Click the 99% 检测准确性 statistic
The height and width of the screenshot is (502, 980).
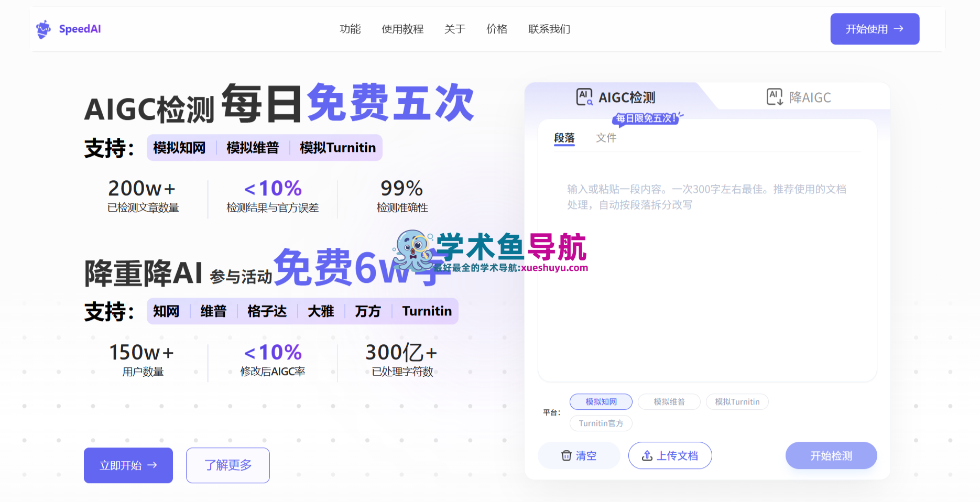[x=402, y=196]
